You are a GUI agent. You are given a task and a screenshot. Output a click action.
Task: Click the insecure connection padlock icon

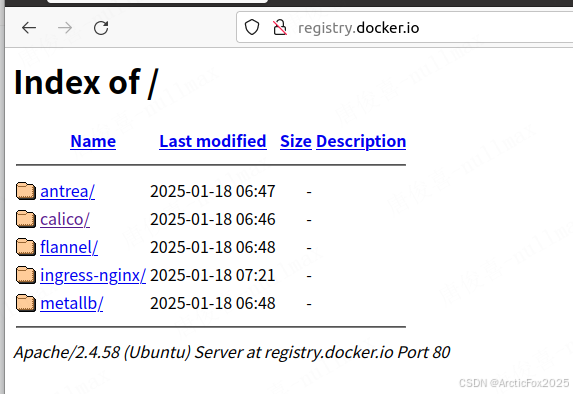(x=280, y=27)
